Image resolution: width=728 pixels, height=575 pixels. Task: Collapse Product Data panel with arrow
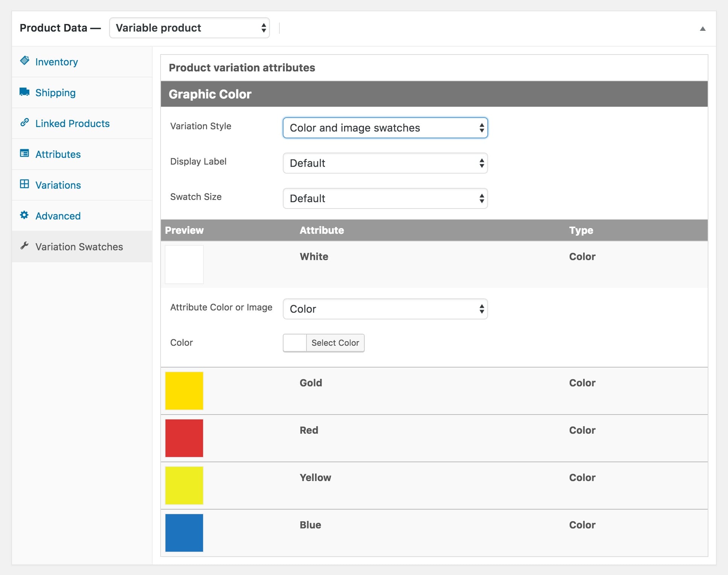[702, 29]
